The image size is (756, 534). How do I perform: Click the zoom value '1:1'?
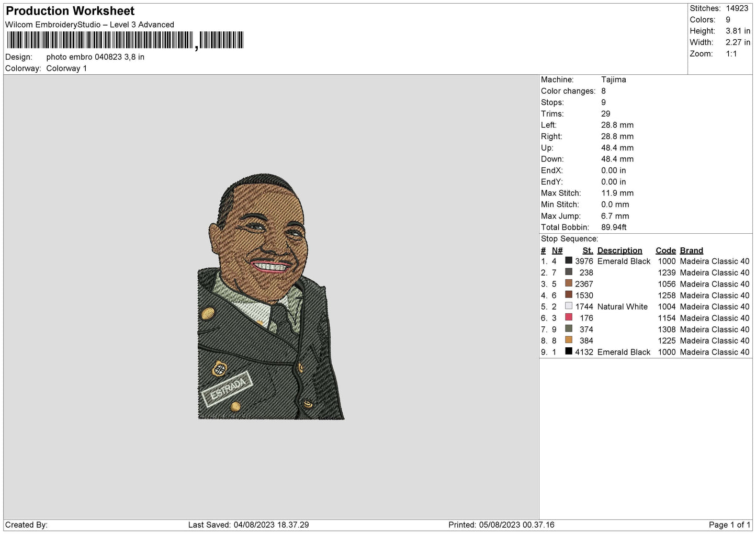(731, 54)
